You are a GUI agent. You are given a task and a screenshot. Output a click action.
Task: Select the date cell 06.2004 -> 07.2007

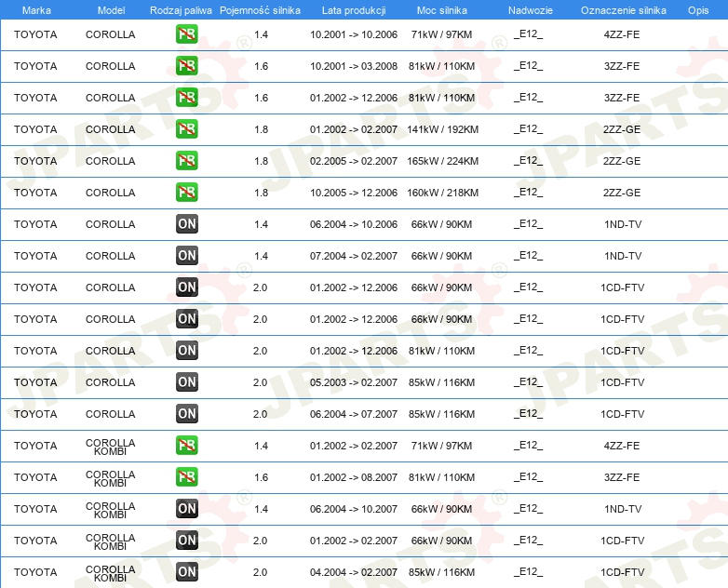pos(354,414)
